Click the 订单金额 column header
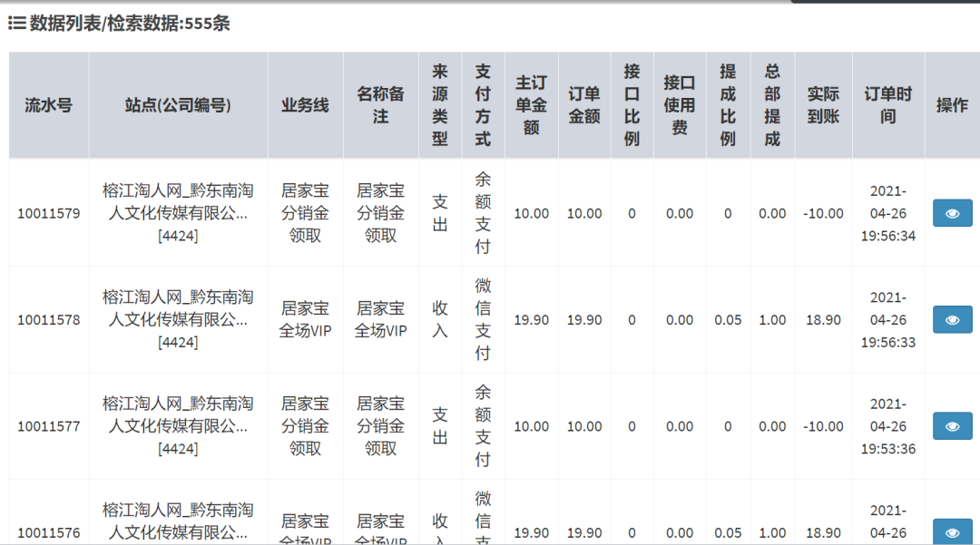Viewport: 980px width, 545px height. [584, 105]
